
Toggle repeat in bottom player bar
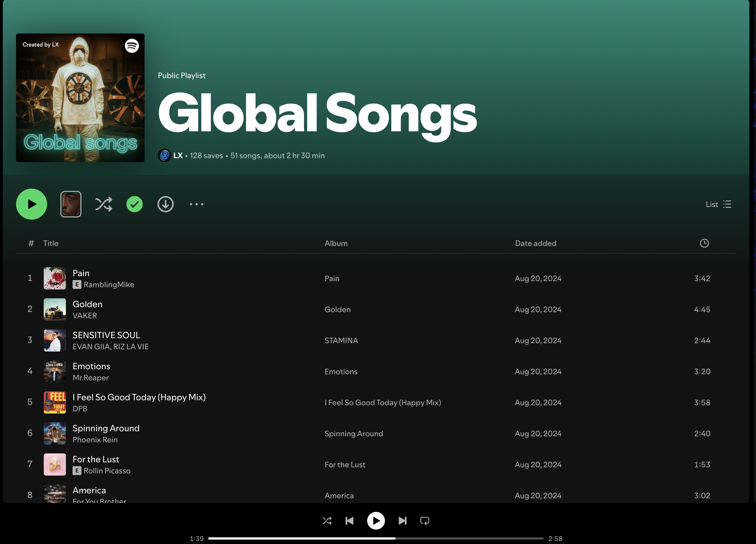pyautogui.click(x=425, y=521)
